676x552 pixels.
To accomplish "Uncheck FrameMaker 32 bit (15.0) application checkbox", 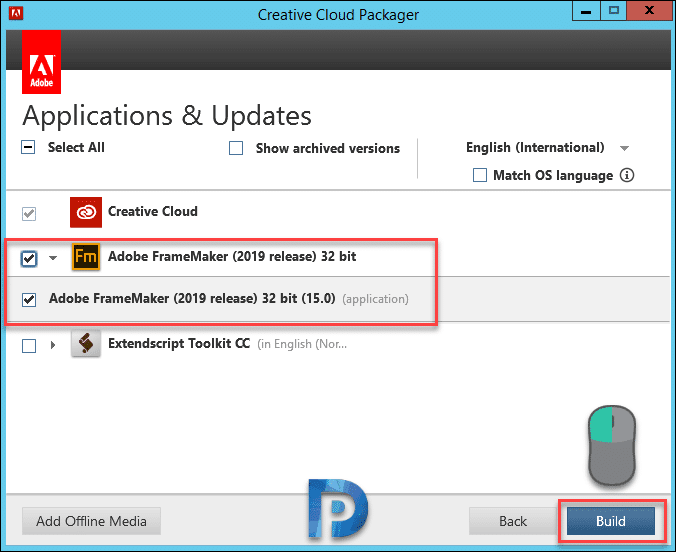I will pyautogui.click(x=29, y=299).
